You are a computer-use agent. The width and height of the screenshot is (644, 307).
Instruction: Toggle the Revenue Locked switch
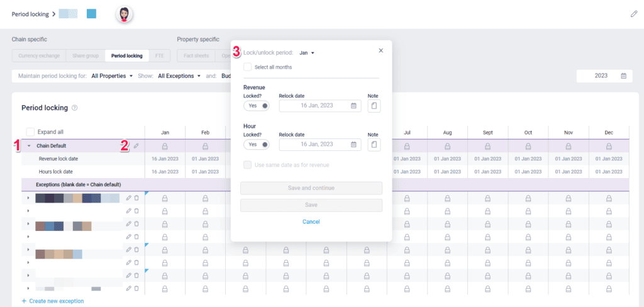click(256, 106)
